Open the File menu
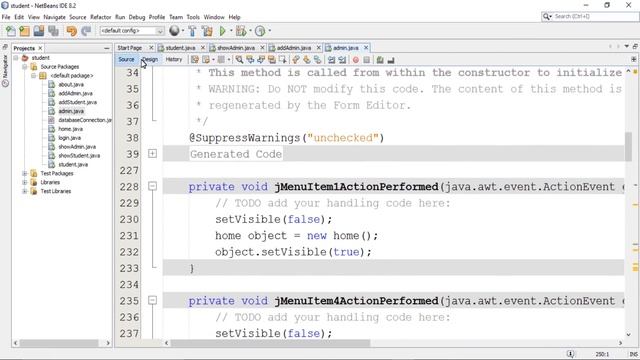The image size is (640, 360). point(6,17)
